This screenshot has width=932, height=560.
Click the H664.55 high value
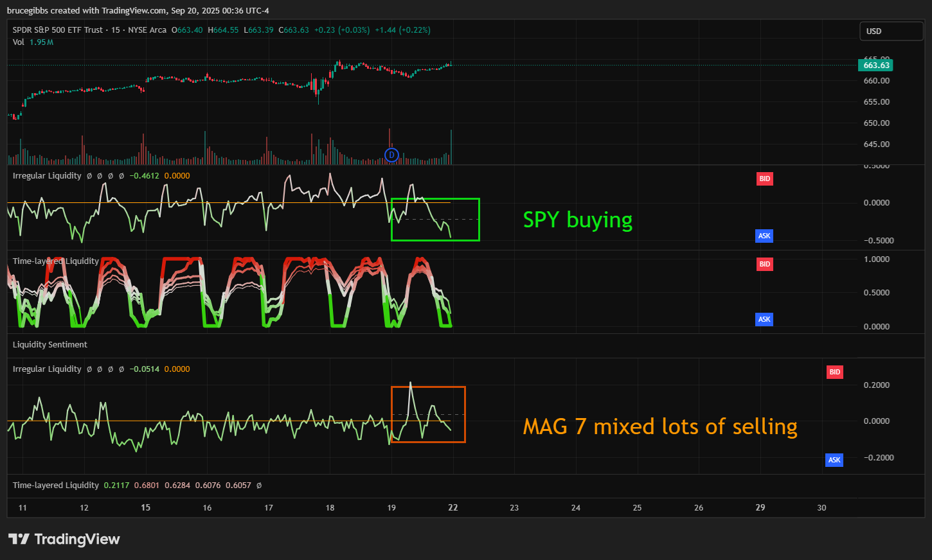[x=223, y=30]
